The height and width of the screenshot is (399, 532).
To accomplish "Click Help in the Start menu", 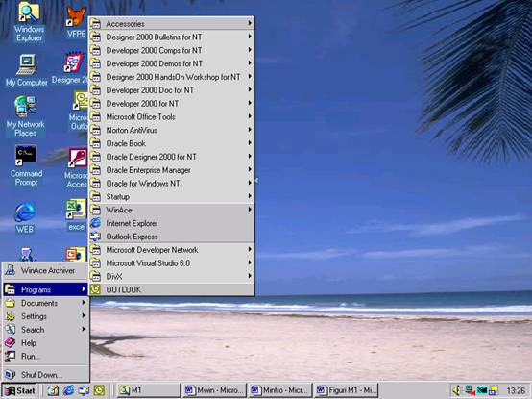I will 46,343.
